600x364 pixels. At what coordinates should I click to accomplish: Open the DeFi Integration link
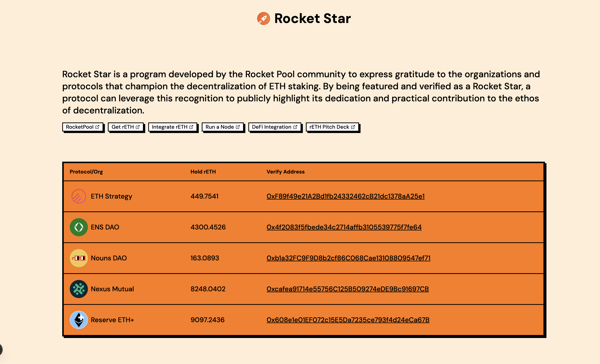tap(274, 127)
